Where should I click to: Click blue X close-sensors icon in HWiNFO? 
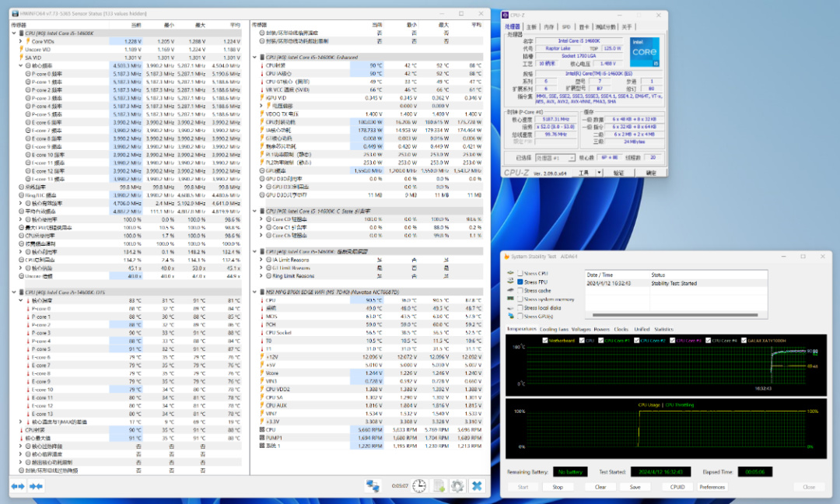(x=477, y=485)
